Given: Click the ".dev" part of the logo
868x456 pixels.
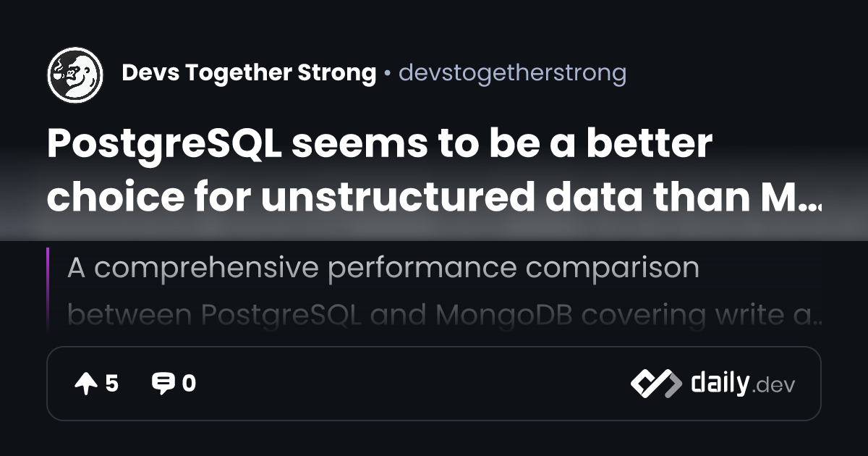Looking at the screenshot, I should [774, 386].
